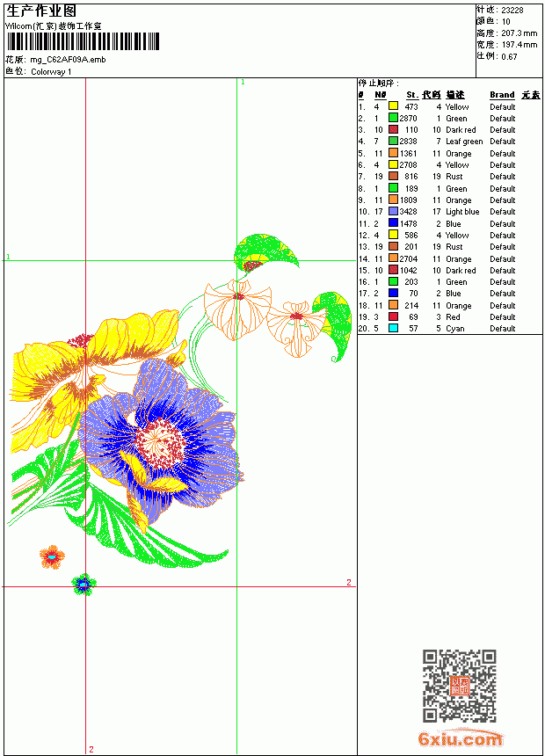The height and width of the screenshot is (756, 545).
Task: Click the Cyan swatch in row 20
Action: (393, 329)
